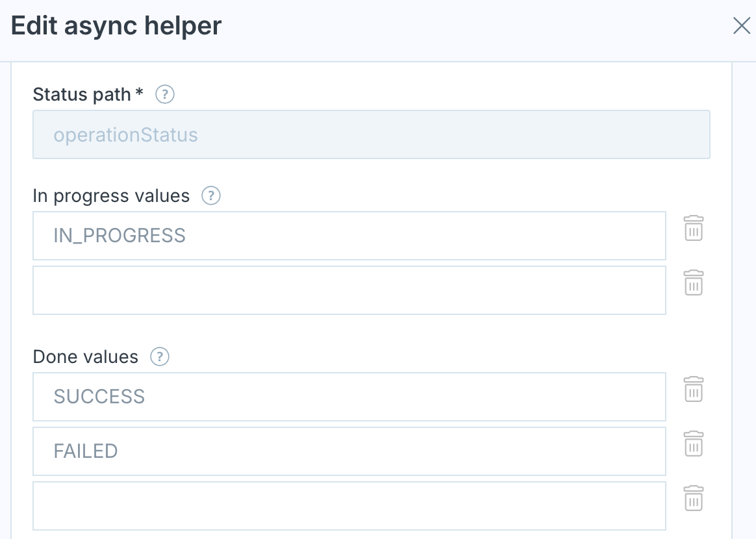Click the In progress values label
756x539 pixels.
click(x=111, y=196)
